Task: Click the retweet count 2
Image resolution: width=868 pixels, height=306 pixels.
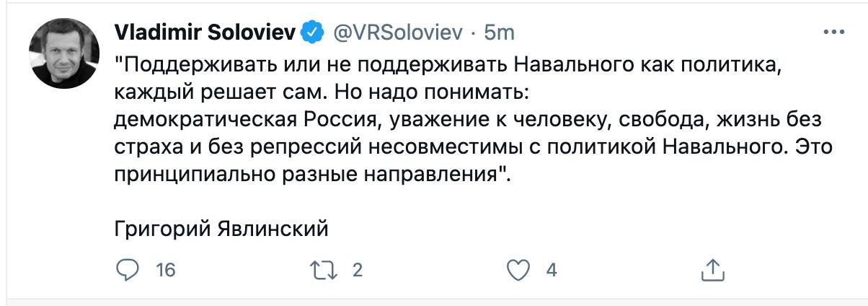Action: (x=356, y=270)
